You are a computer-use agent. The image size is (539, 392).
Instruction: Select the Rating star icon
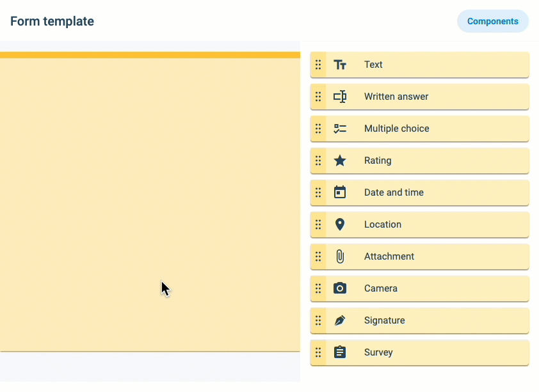340,161
